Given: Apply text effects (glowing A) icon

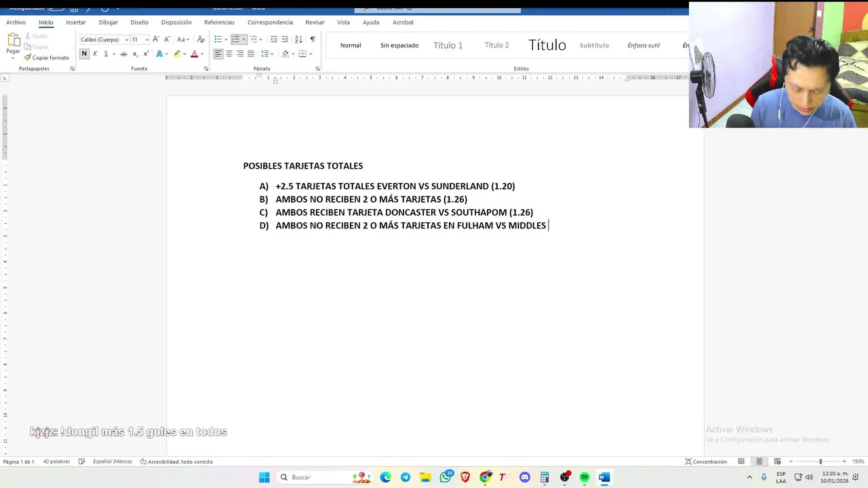Looking at the screenshot, I should [160, 54].
